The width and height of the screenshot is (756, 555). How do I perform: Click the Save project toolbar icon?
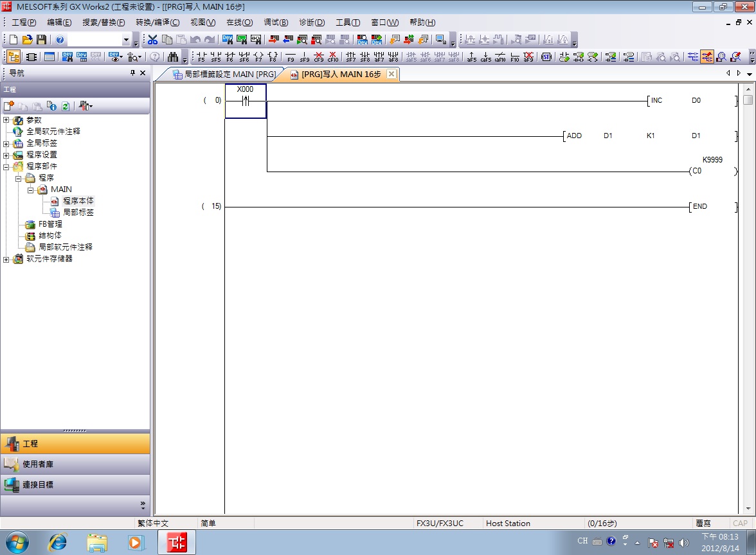click(x=41, y=40)
